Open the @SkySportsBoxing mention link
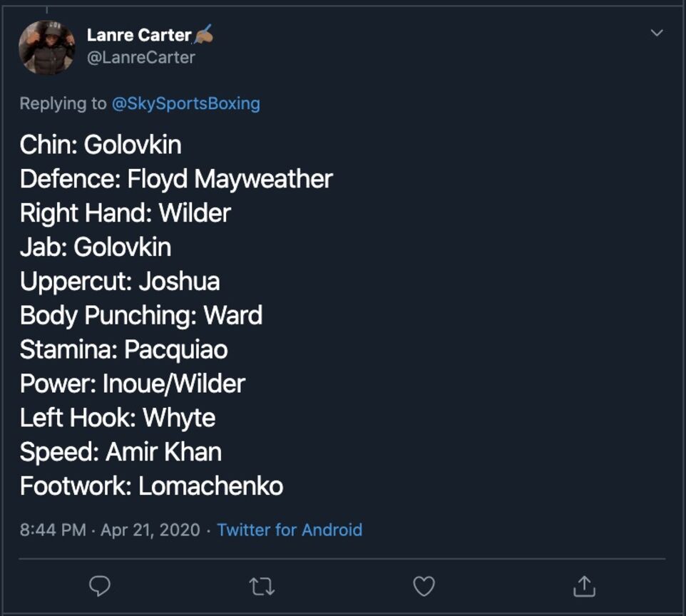Viewport: 686px width, 616px height. (186, 103)
